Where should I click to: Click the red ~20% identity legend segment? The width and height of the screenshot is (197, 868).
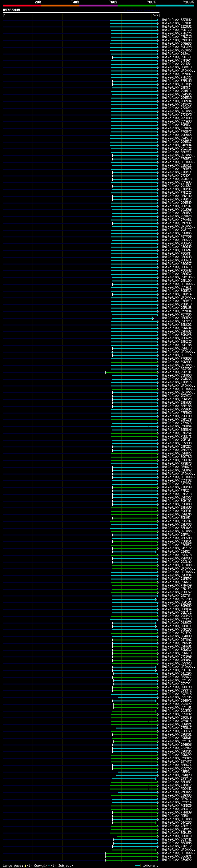[x=22, y=6]
